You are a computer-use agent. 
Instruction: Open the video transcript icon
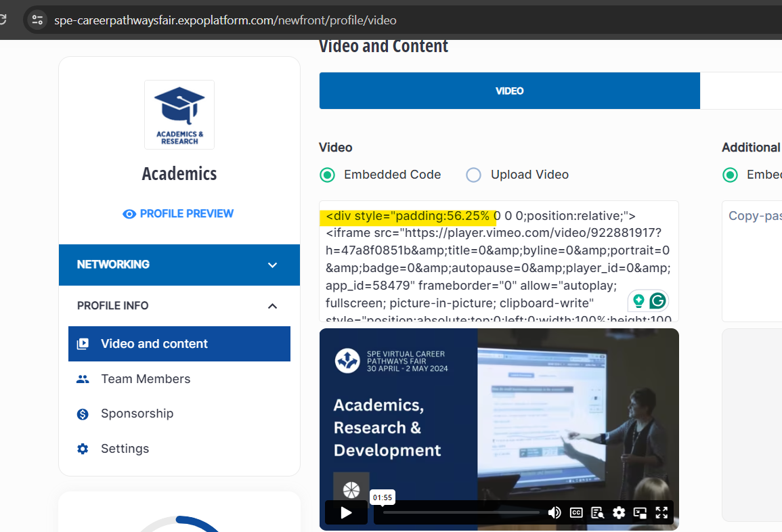point(597,512)
